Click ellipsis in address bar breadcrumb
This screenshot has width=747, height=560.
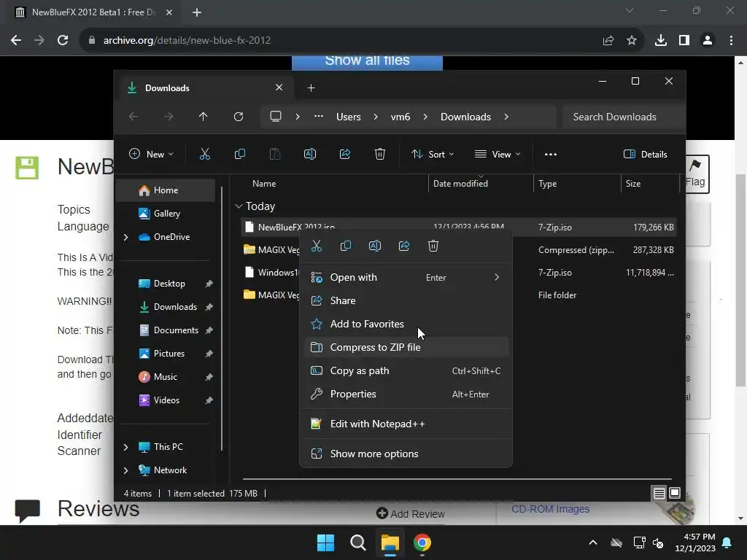[x=319, y=117]
